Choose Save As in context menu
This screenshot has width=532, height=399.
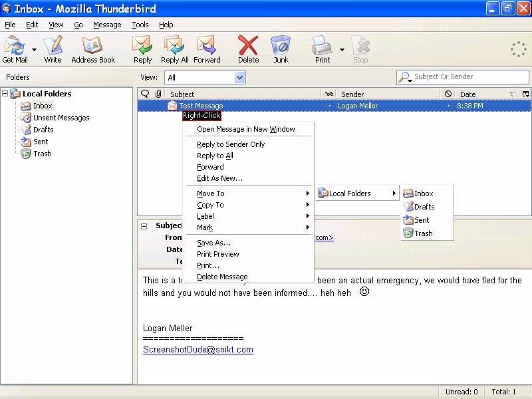(x=248, y=243)
